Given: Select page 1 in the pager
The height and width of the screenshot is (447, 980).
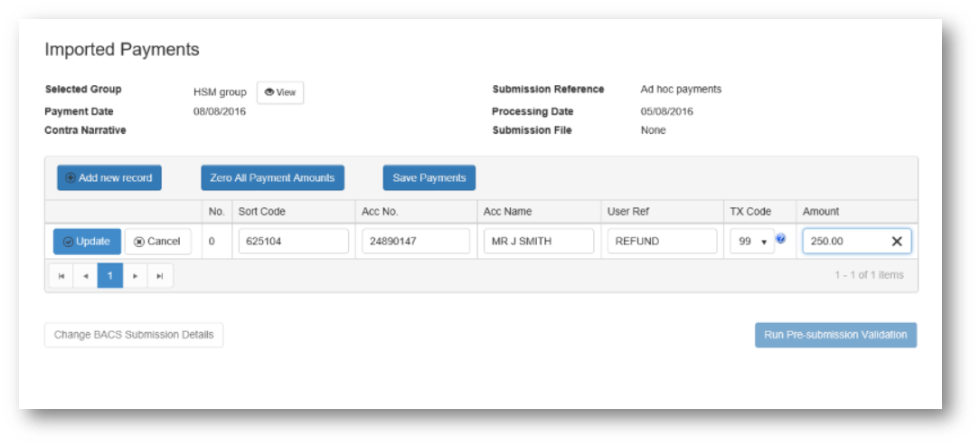Looking at the screenshot, I should point(110,276).
